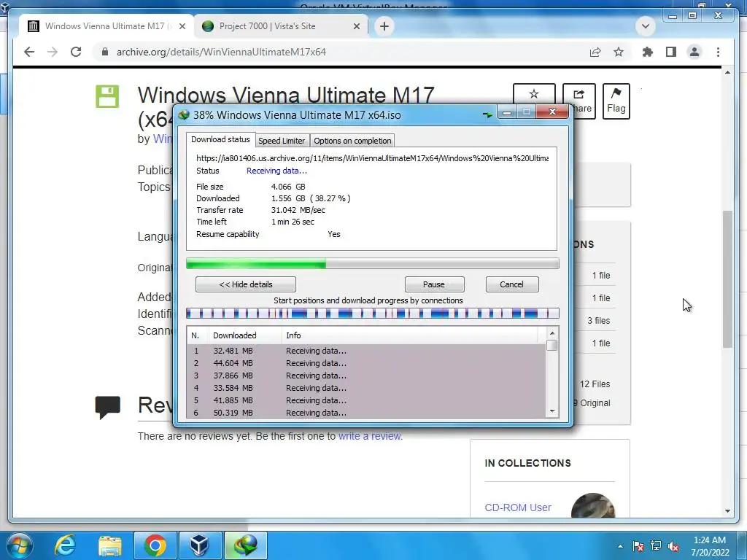Open Chrome profile avatar

tap(694, 52)
